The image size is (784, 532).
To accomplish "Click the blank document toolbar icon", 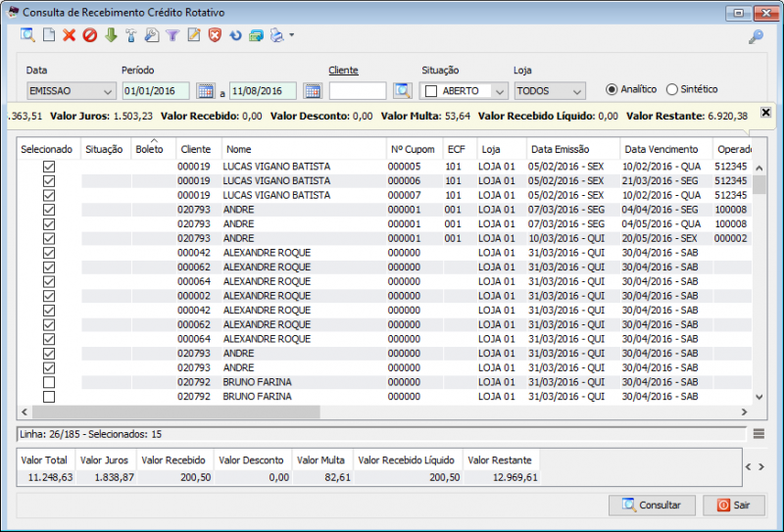I will [49, 35].
